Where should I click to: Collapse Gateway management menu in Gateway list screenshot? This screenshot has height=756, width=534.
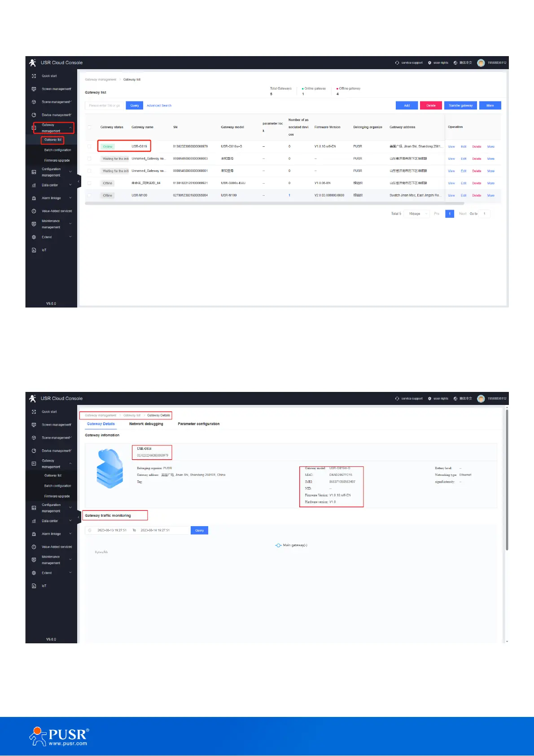[70, 128]
